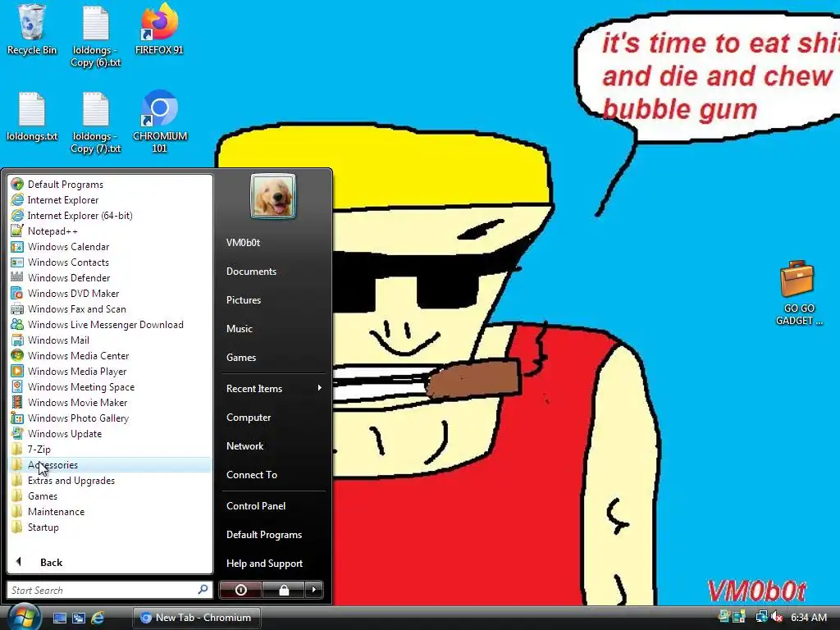The width and height of the screenshot is (840, 630).
Task: Open Internet Explorer from programs list
Action: (x=110, y=200)
